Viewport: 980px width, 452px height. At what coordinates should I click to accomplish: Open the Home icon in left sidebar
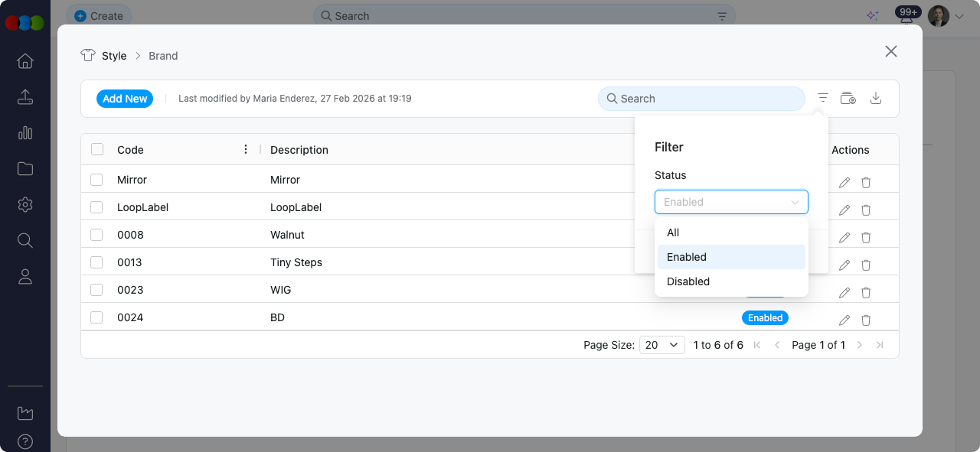(x=25, y=61)
